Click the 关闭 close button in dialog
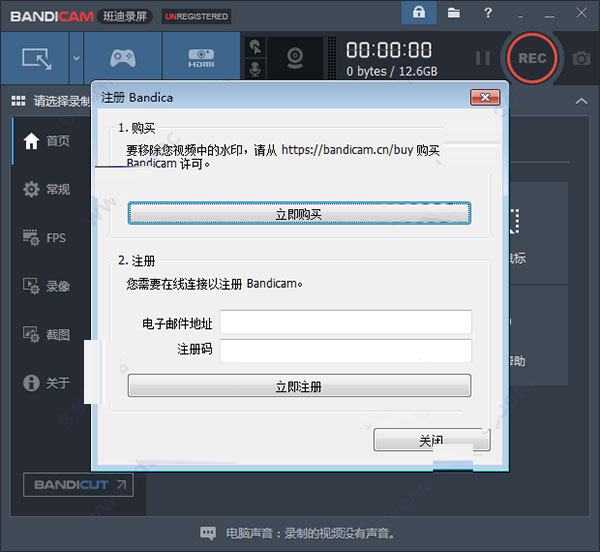 [x=432, y=440]
